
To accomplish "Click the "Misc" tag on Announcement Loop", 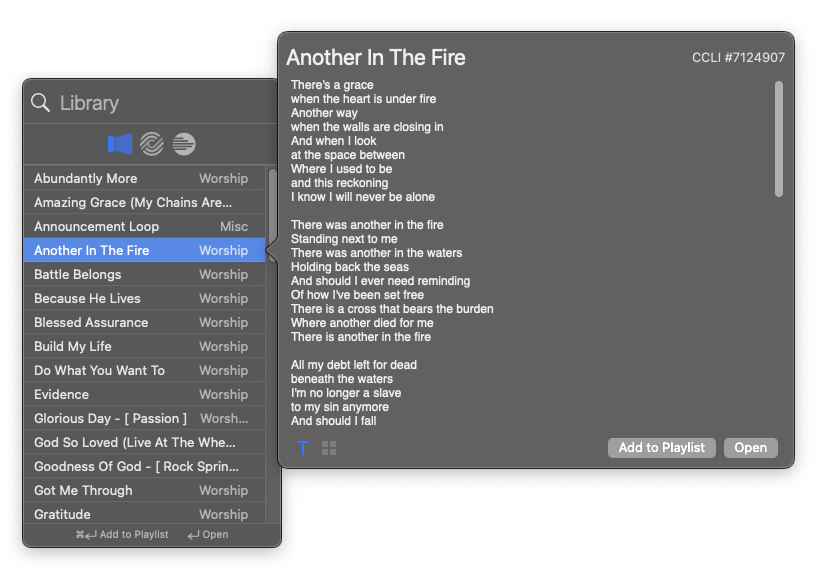I will pos(234,227).
